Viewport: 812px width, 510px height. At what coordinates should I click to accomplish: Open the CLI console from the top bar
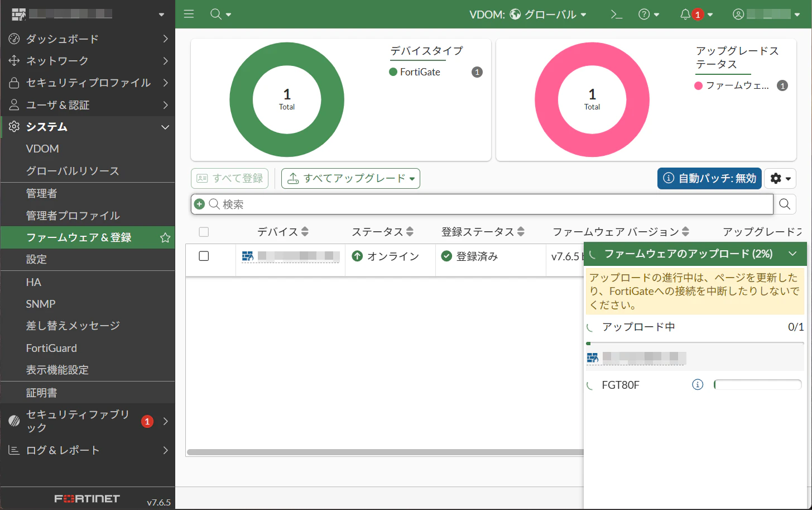[616, 14]
